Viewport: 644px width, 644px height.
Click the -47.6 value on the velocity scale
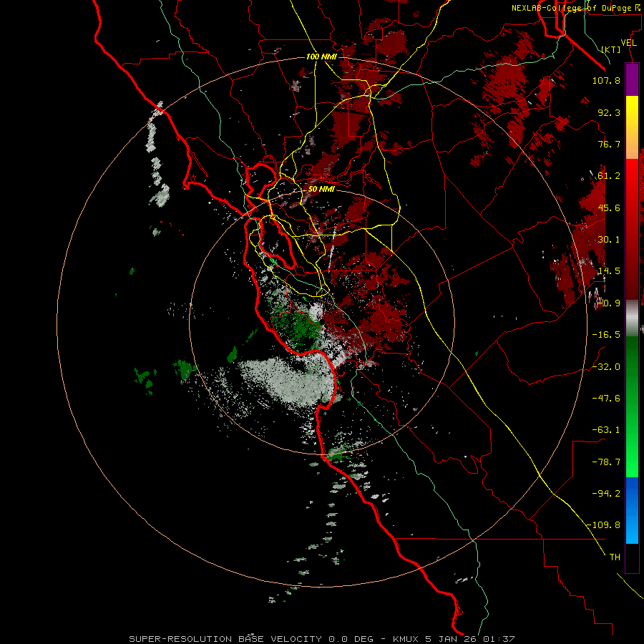coord(606,399)
